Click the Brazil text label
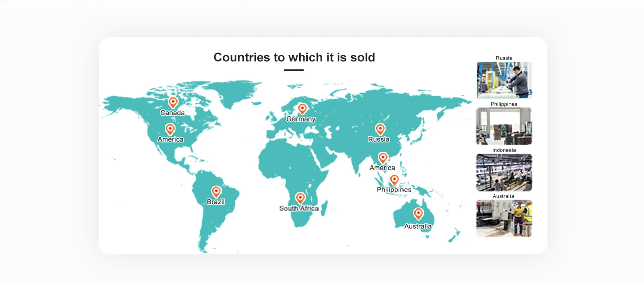This screenshot has width=644, height=287. (x=216, y=202)
